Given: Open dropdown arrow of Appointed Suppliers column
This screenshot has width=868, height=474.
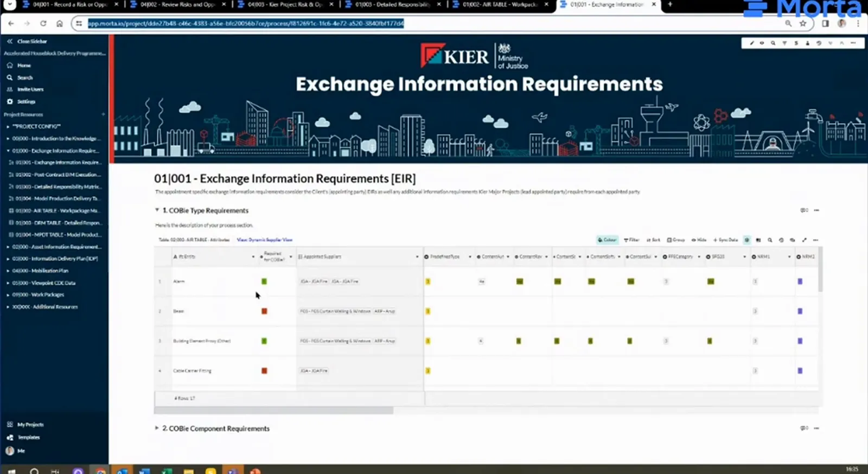Looking at the screenshot, I should pyautogui.click(x=417, y=257).
